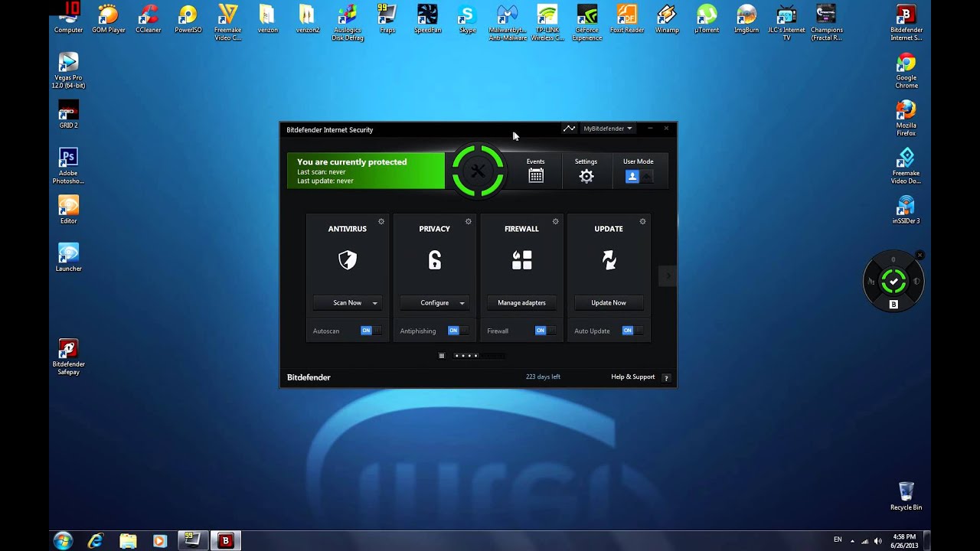The height and width of the screenshot is (551, 980).
Task: Switch to grid overview of module pages
Action: pyautogui.click(x=442, y=356)
